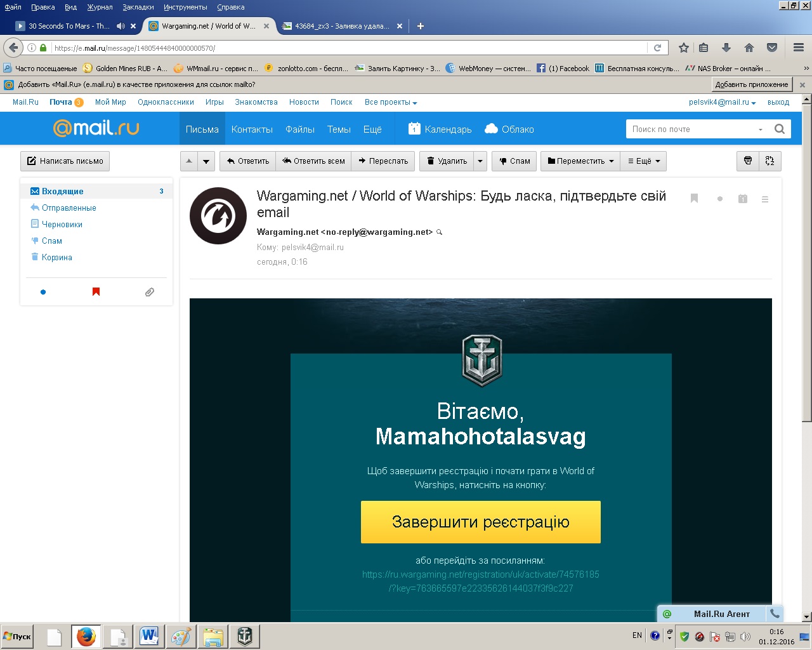Mark message as Спам

[x=514, y=161]
